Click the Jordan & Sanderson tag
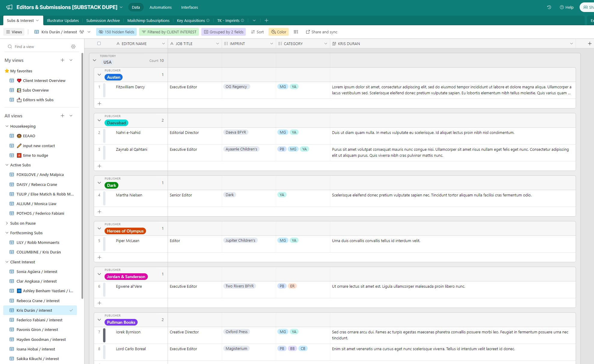The height and width of the screenshot is (364, 594). click(126, 277)
